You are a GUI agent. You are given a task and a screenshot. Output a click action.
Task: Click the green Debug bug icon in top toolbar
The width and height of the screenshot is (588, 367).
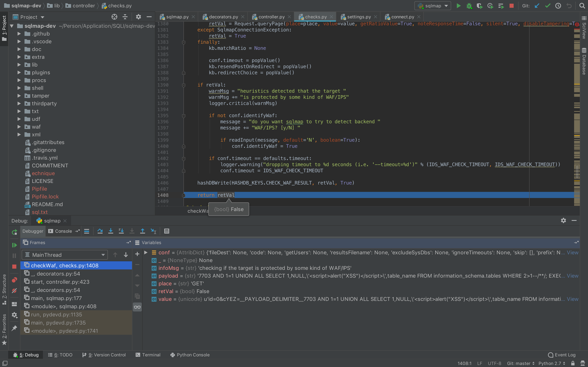[x=469, y=6]
